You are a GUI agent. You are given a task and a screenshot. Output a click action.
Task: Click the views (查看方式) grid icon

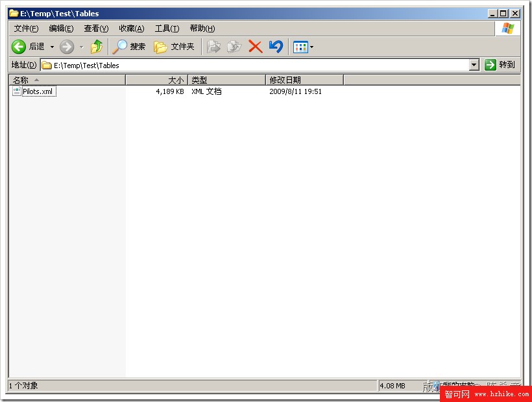click(x=299, y=46)
